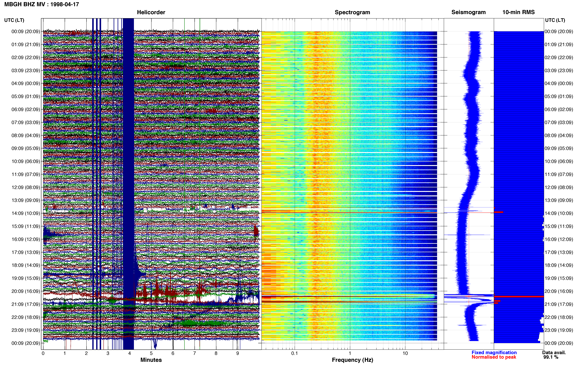Click the 'Normalised to peak' legend text
This screenshot has width=588, height=368.
pos(494,357)
